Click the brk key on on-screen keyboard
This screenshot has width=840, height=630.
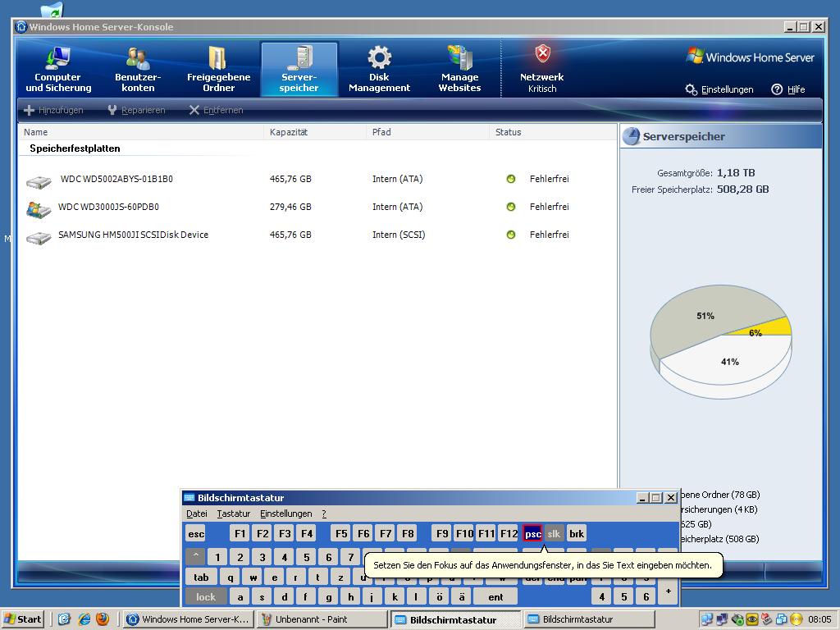tap(577, 533)
